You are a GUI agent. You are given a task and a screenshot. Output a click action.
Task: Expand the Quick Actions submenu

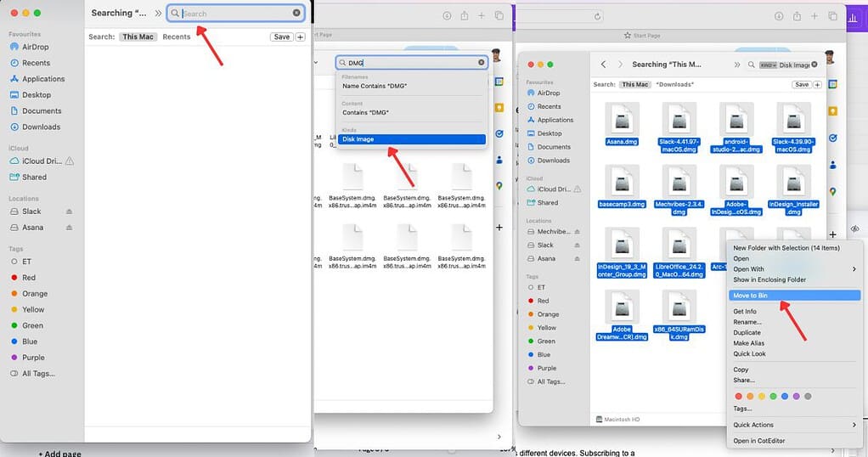[793, 425]
